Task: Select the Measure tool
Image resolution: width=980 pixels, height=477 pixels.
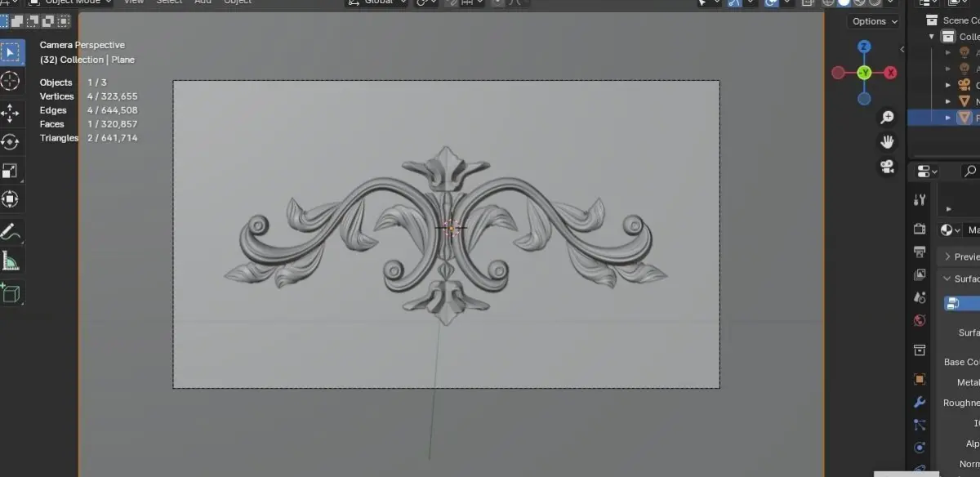Action: click(11, 261)
